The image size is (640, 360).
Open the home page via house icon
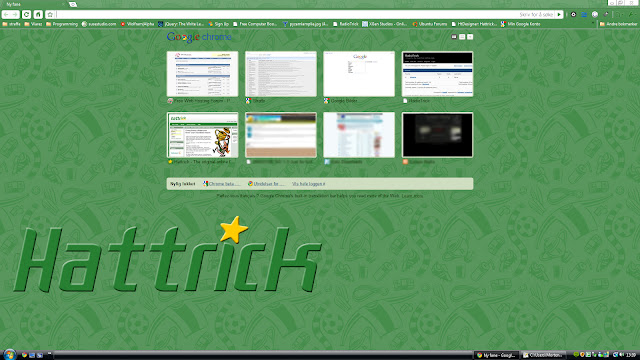pos(38,15)
